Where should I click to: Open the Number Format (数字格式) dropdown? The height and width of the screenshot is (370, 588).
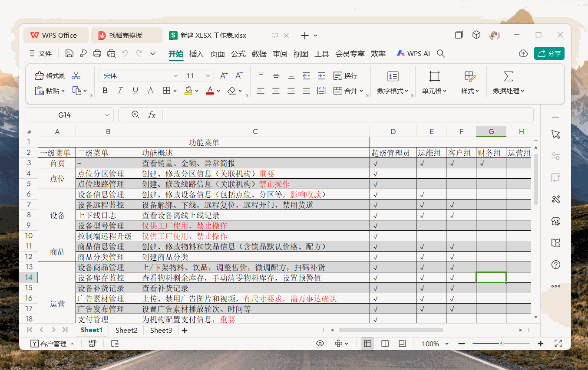pos(393,91)
